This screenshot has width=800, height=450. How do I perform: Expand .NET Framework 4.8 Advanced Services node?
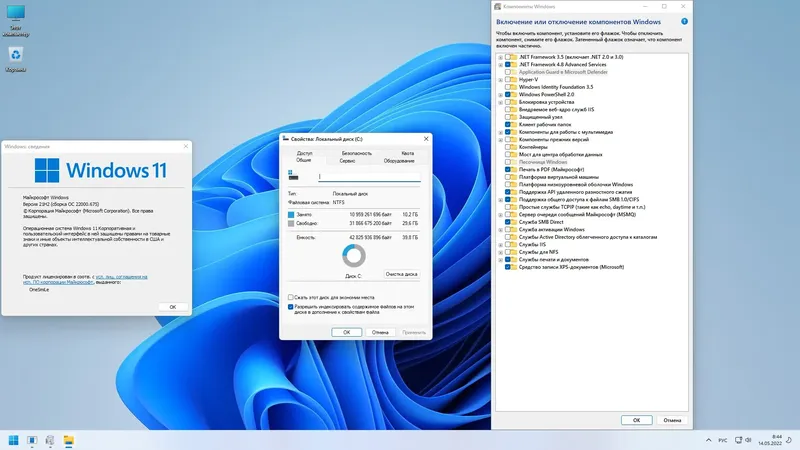pos(501,65)
